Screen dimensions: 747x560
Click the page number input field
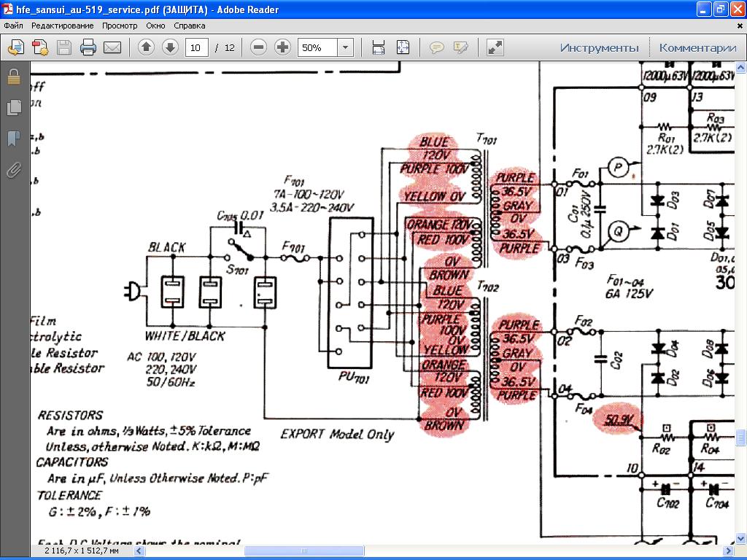pos(196,48)
